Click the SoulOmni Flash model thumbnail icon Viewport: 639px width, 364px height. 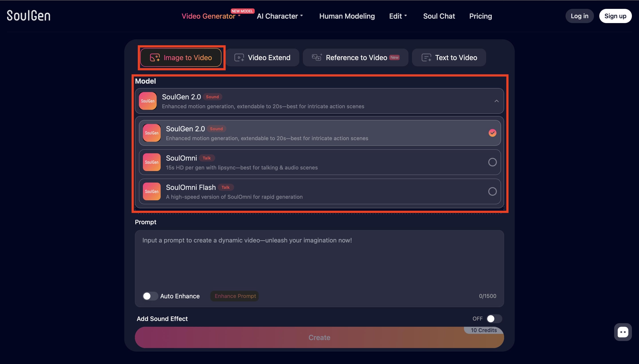[x=152, y=191]
